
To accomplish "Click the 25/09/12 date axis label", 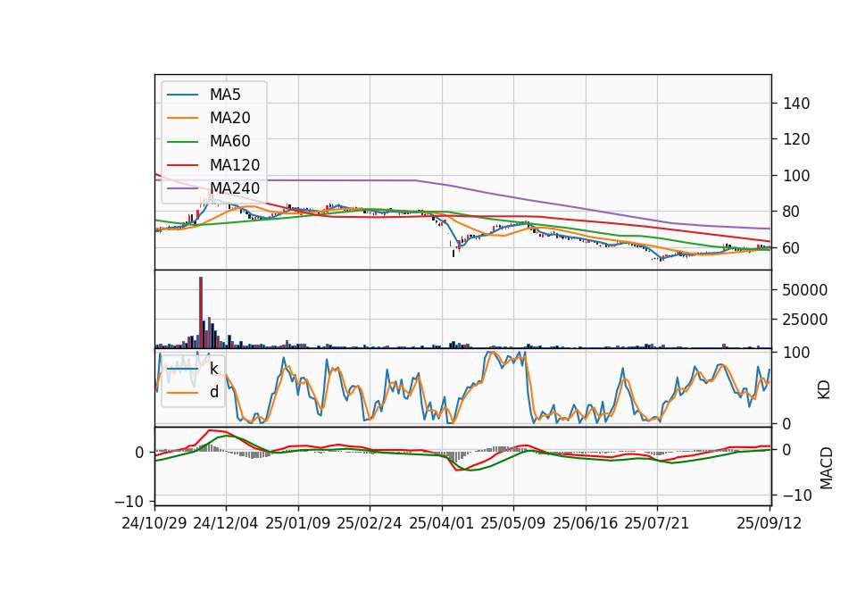I will click(x=770, y=523).
